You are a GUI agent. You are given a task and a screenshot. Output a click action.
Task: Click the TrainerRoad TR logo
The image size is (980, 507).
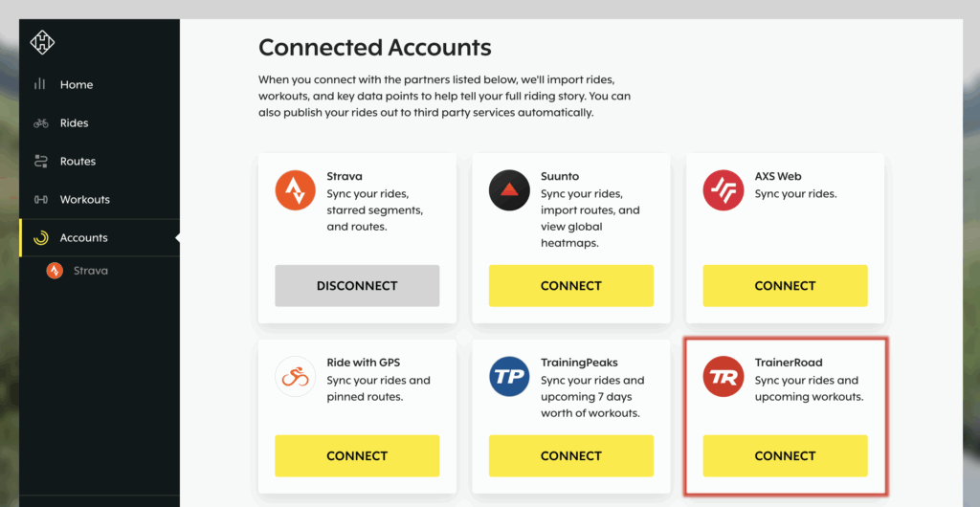click(724, 377)
